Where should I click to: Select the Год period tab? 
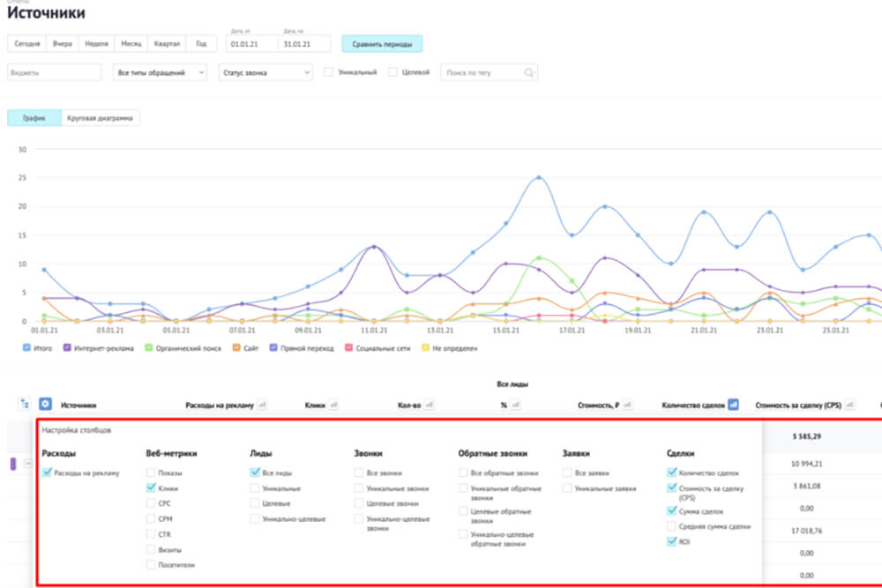point(201,43)
